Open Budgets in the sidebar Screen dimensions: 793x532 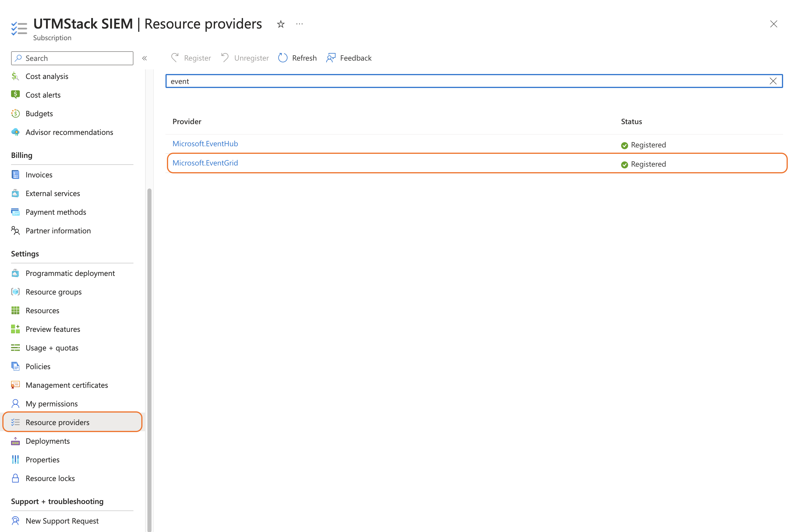tap(39, 114)
